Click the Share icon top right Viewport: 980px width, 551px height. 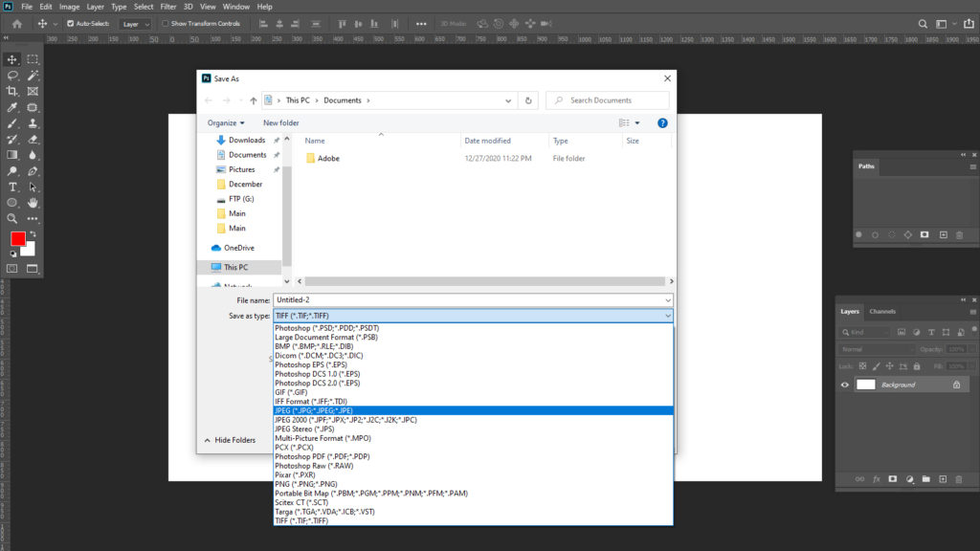coord(969,24)
